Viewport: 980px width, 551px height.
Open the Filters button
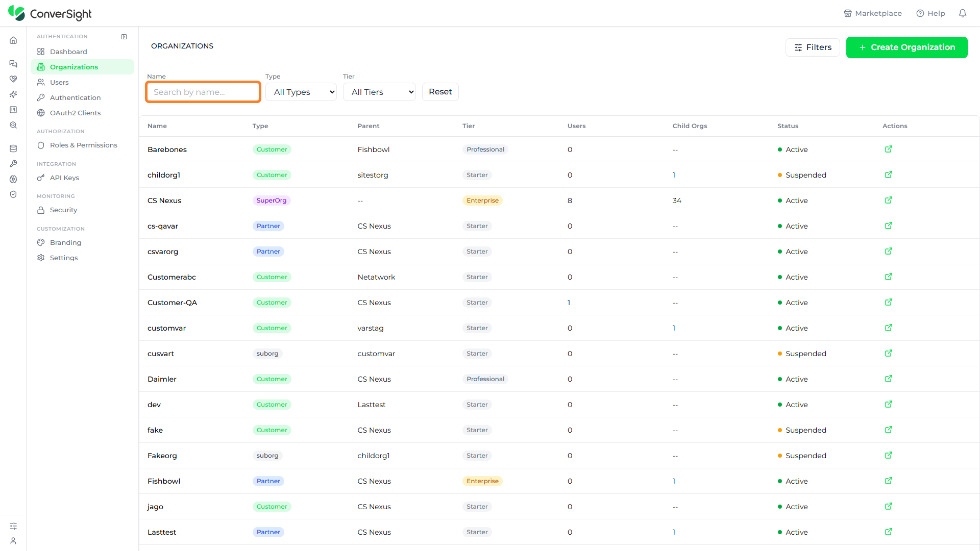tap(813, 47)
